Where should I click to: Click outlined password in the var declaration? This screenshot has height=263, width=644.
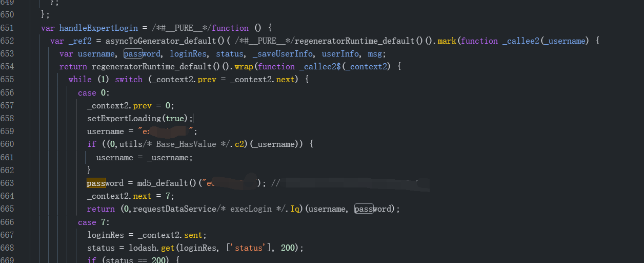point(143,53)
